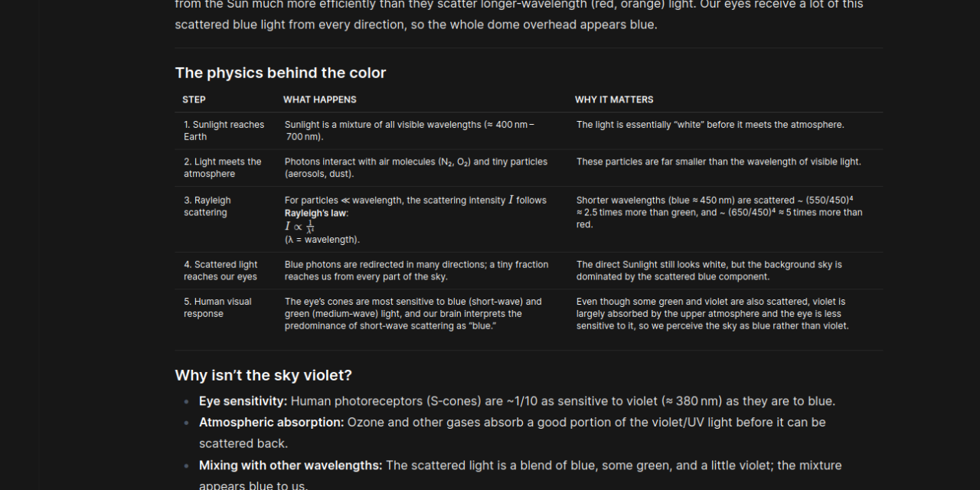Click the "Why isn't the sky violet?" heading
The image size is (980, 490).
coord(263,375)
